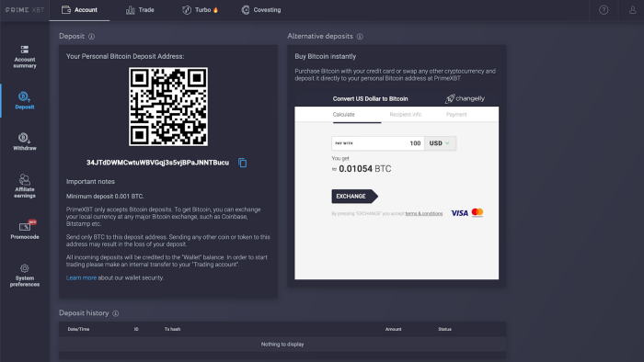Open the Account tab
Viewport: 644px width, 362px height.
[x=79, y=10]
